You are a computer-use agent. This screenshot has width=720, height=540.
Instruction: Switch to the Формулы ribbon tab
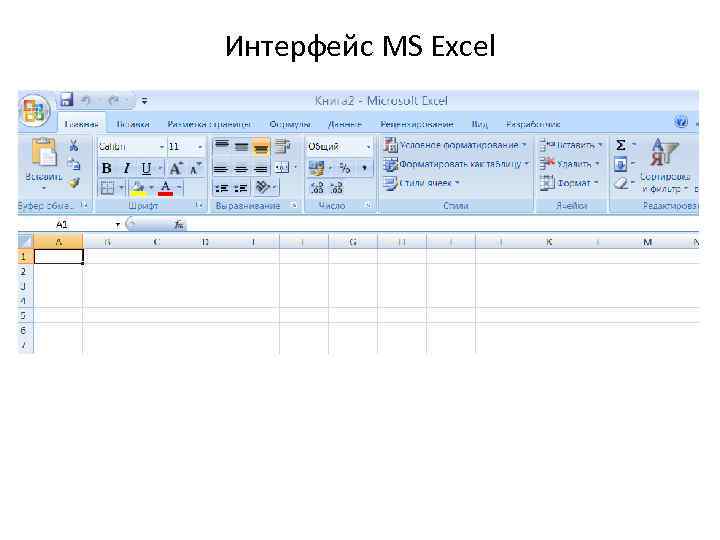pyautogui.click(x=290, y=124)
